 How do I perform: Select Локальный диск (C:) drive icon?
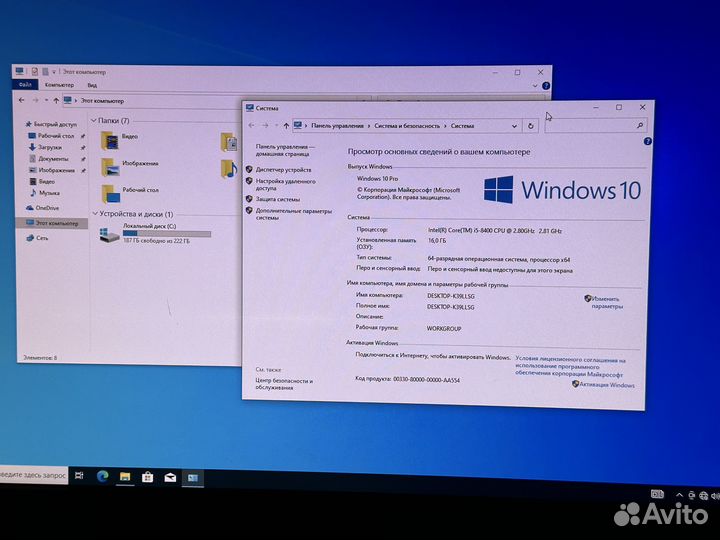110,234
